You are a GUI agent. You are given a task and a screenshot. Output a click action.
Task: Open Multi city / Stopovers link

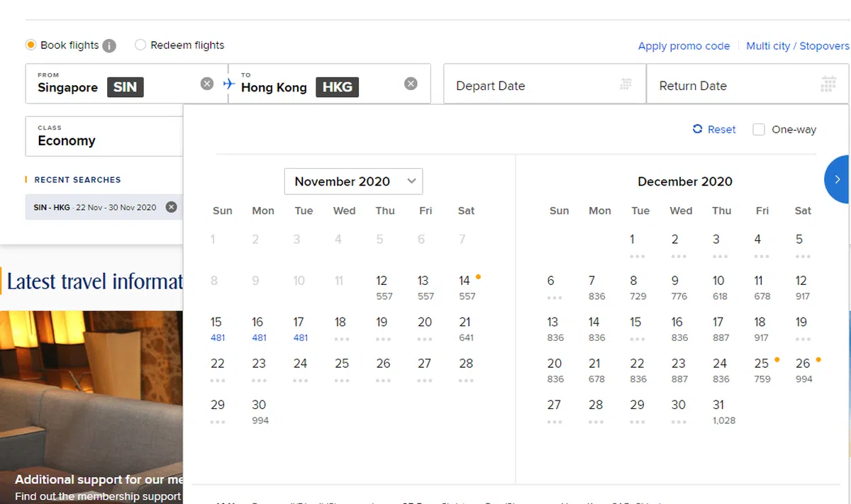pyautogui.click(x=797, y=46)
